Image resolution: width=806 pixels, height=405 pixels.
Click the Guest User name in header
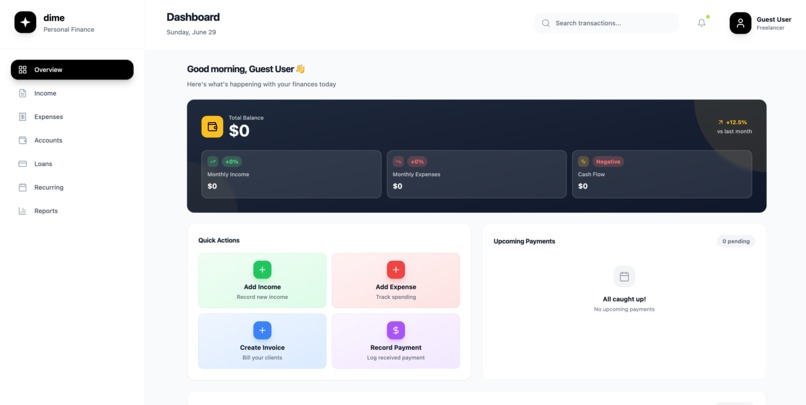pyautogui.click(x=774, y=20)
